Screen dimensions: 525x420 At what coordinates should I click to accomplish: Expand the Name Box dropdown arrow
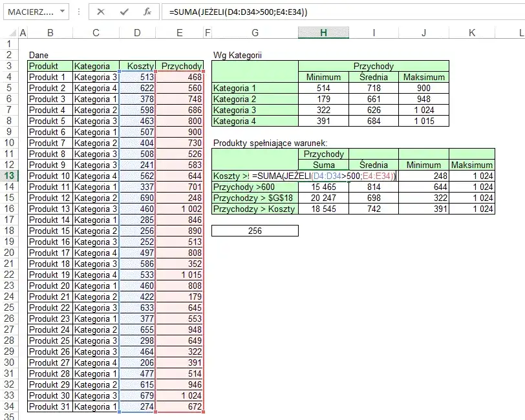coord(61,12)
